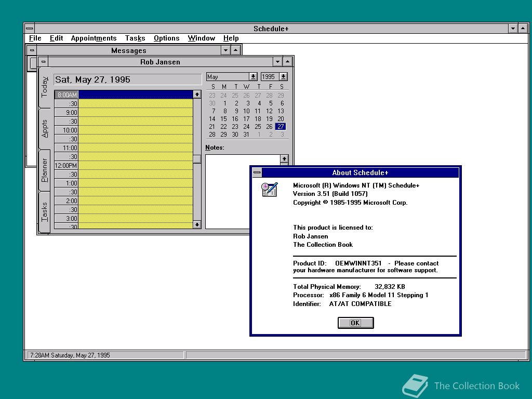The width and height of the screenshot is (532, 399).
Task: Select May 10 in the calendar
Action: click(246, 111)
